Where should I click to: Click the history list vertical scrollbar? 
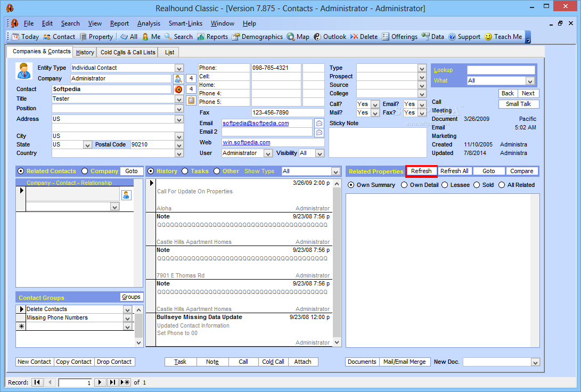(337, 263)
